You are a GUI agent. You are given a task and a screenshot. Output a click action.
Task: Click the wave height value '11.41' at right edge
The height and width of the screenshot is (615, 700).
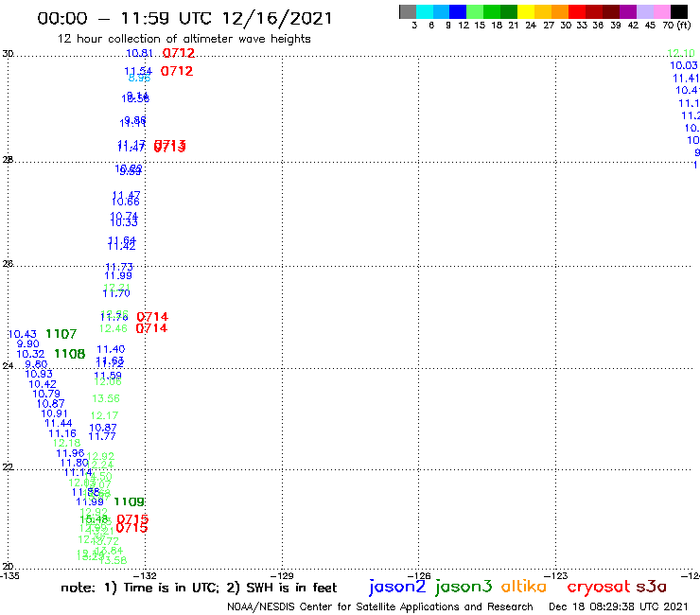coord(686,79)
